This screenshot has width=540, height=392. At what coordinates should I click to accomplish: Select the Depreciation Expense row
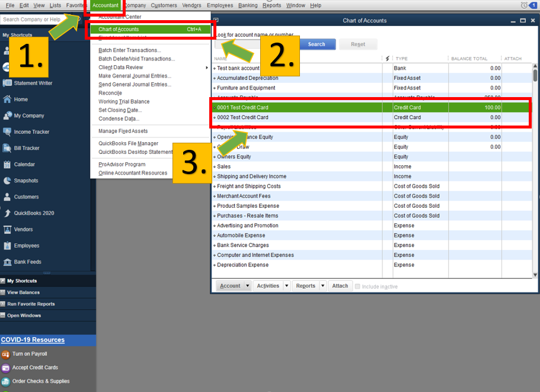coord(372,265)
